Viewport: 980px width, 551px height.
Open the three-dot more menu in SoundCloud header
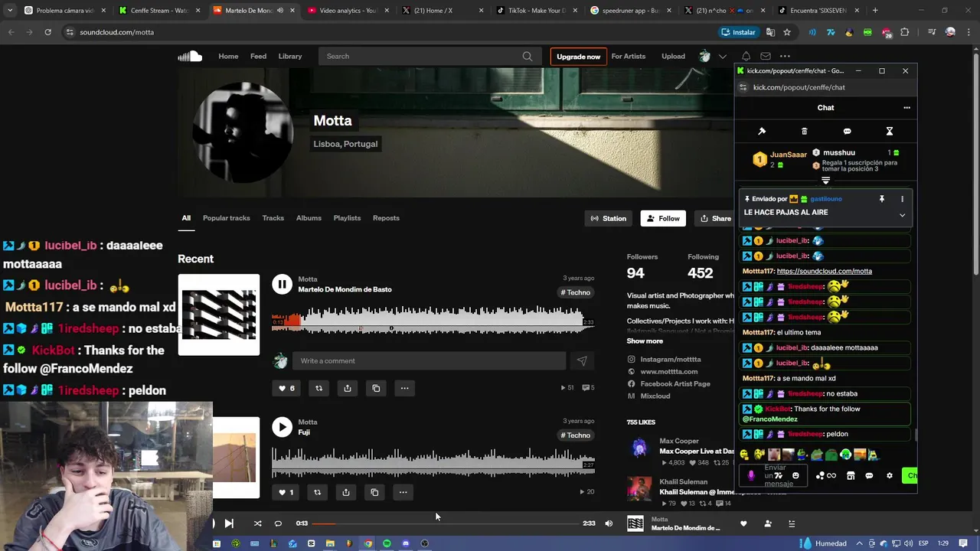[x=785, y=56]
